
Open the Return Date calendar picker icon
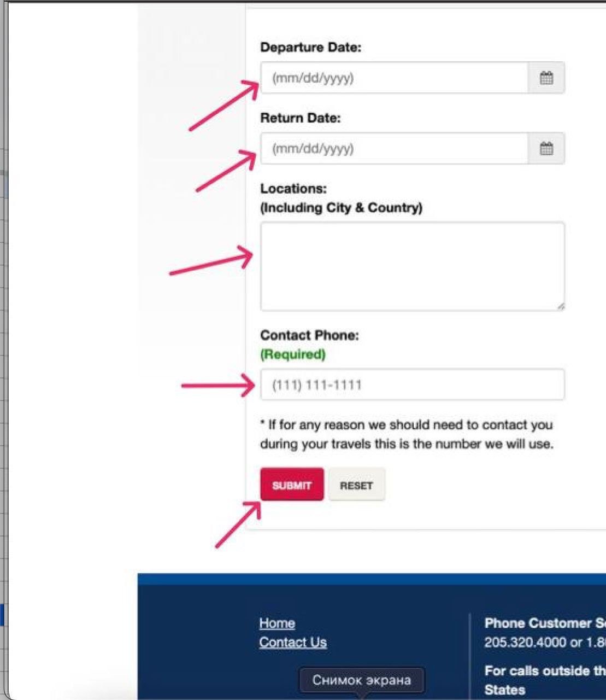[546, 148]
